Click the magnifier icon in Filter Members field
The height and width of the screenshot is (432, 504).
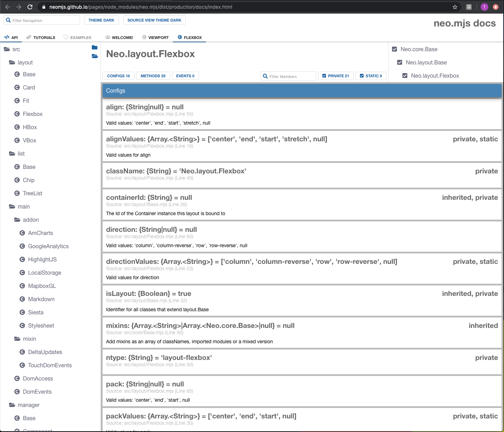click(266, 76)
